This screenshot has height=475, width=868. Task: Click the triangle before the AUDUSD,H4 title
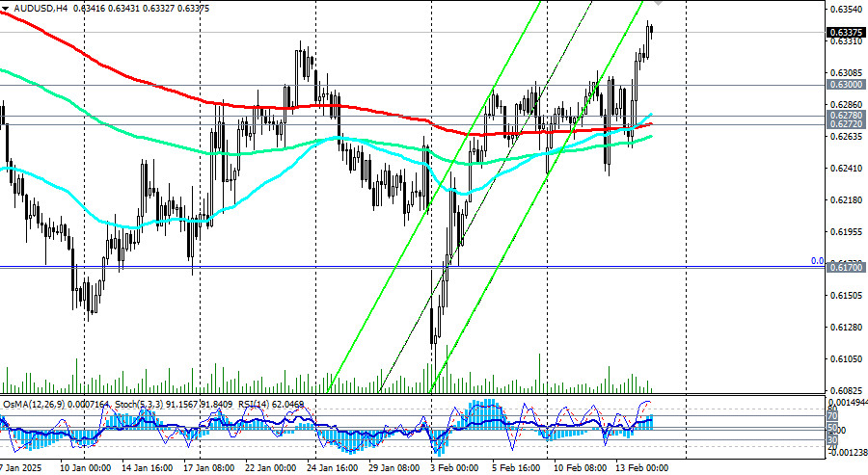click(x=6, y=9)
